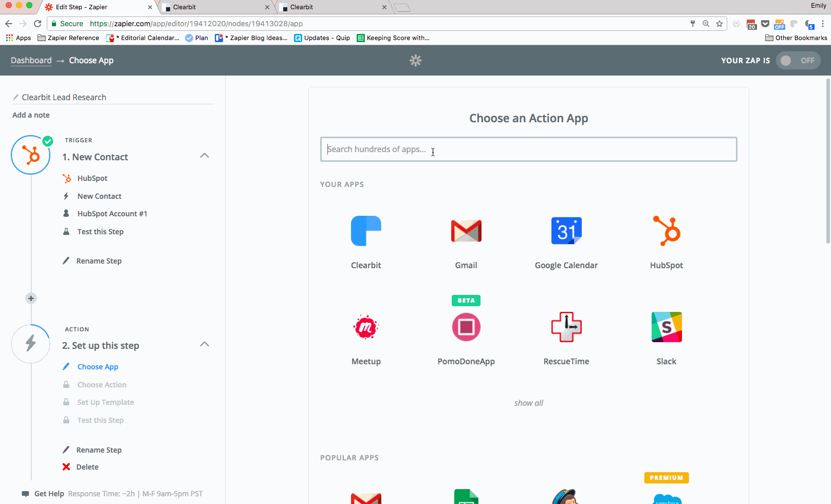Click the pencil icon beside Clearbit Lead Research
The height and width of the screenshot is (504, 831).
point(16,97)
